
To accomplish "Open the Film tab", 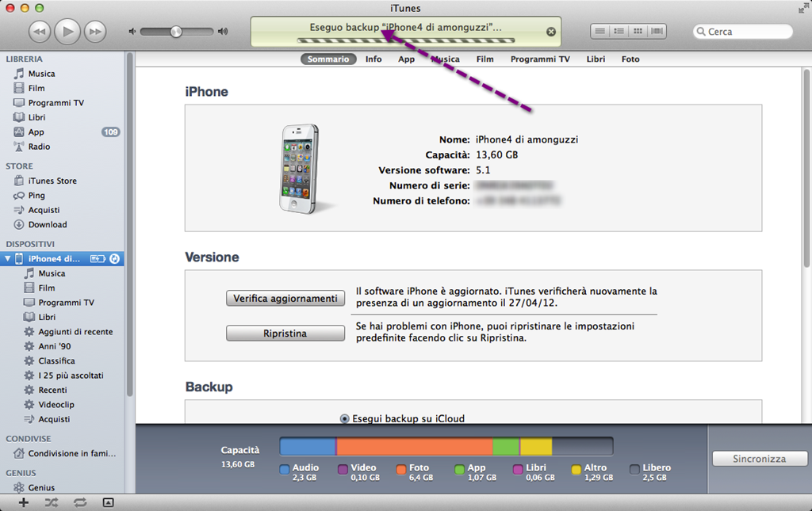I will click(485, 59).
